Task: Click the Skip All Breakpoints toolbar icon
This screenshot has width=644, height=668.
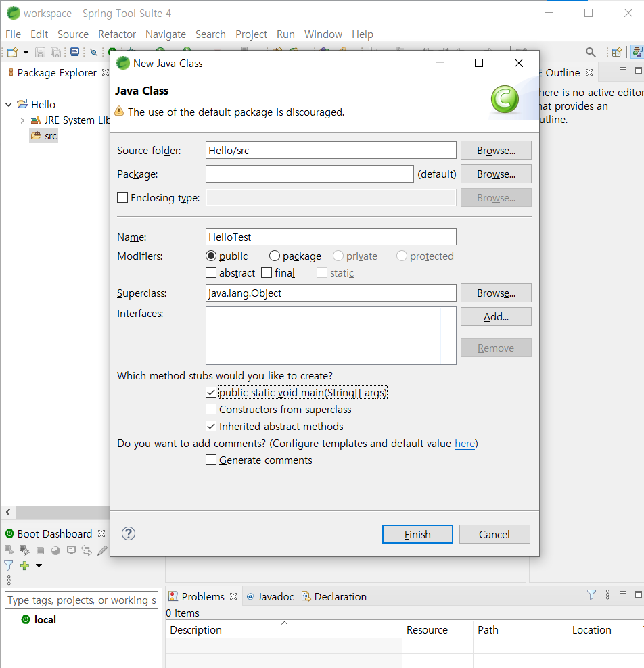Action: pyautogui.click(x=93, y=52)
